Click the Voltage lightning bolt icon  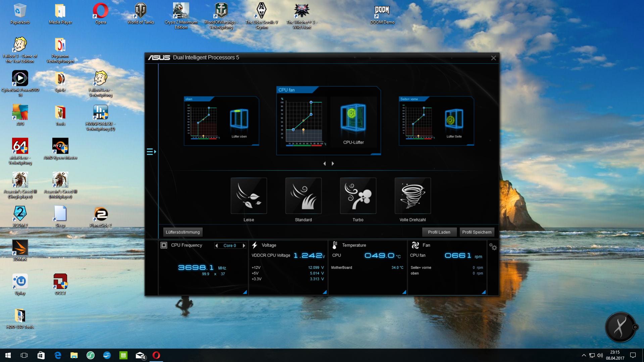[x=255, y=245]
